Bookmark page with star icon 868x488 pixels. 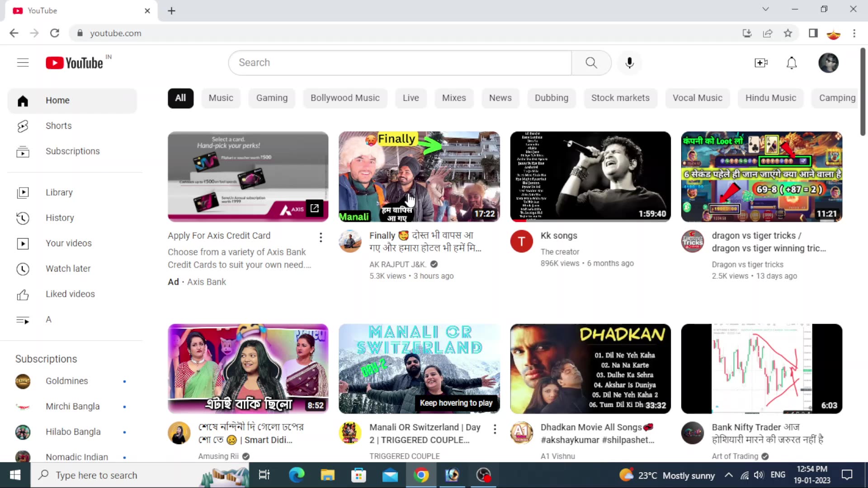(x=788, y=33)
